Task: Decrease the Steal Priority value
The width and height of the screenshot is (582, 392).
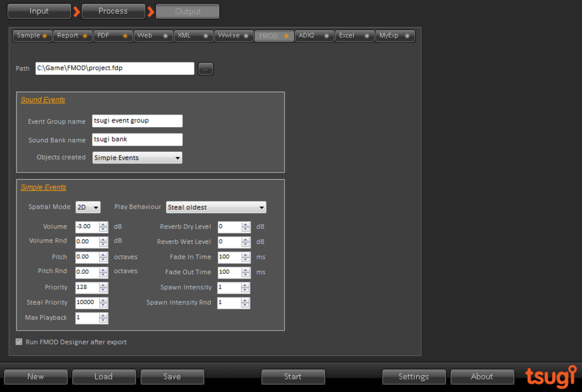Action: pos(103,305)
